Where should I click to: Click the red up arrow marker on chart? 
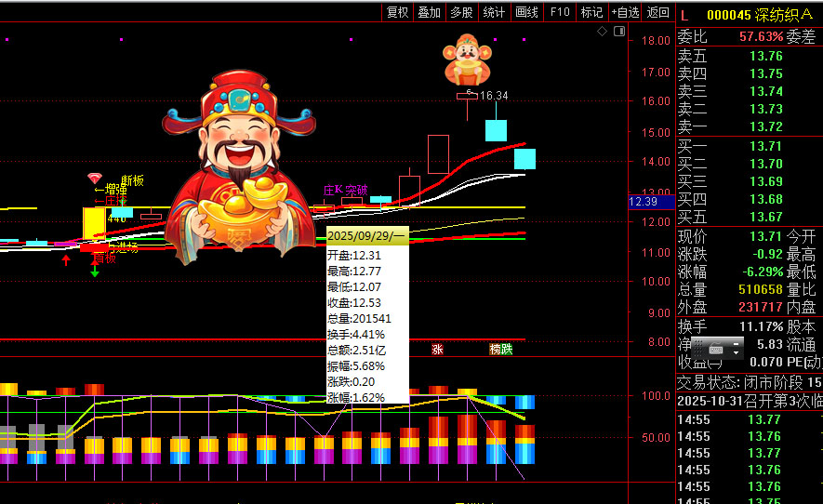[x=66, y=259]
